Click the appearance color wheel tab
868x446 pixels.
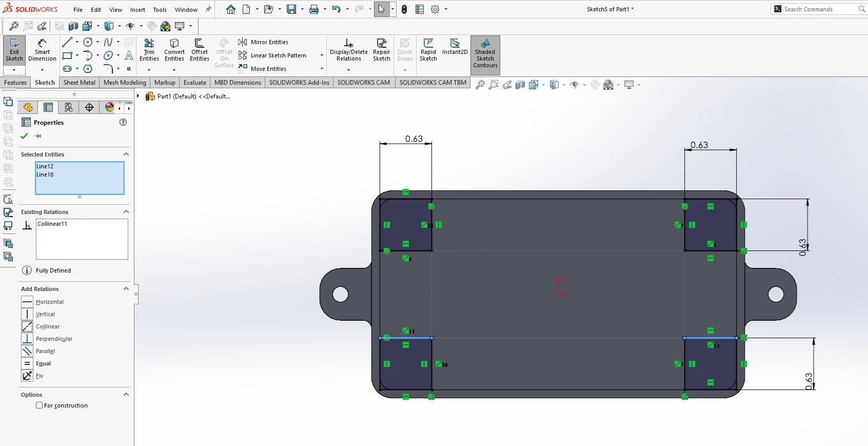pos(109,107)
